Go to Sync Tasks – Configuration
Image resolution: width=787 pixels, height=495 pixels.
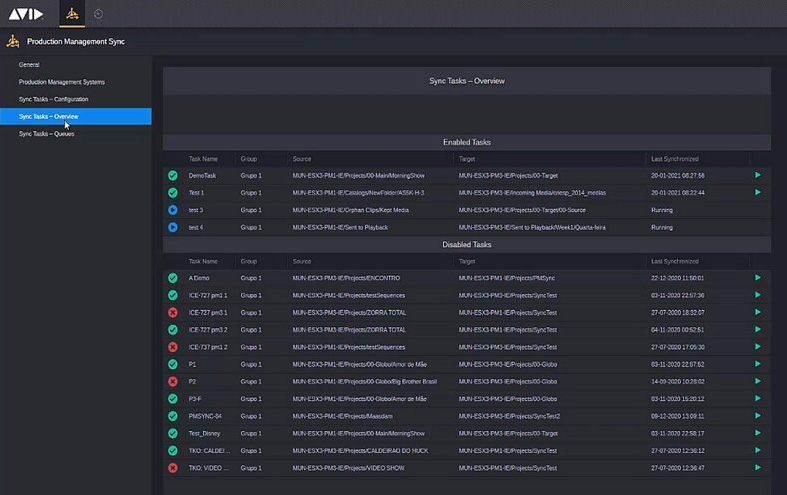pos(54,99)
